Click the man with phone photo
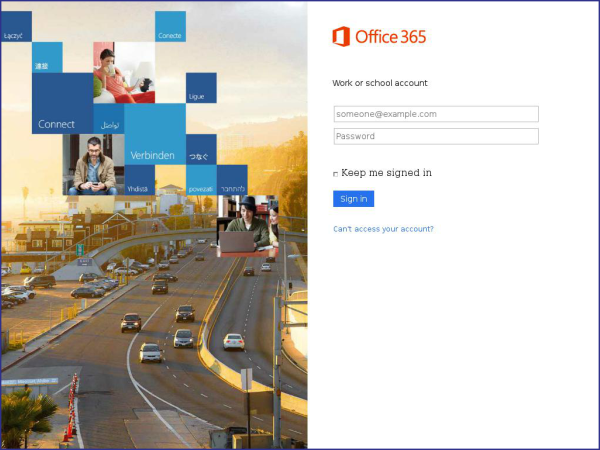Screen dimensions: 600x450 click(93, 165)
